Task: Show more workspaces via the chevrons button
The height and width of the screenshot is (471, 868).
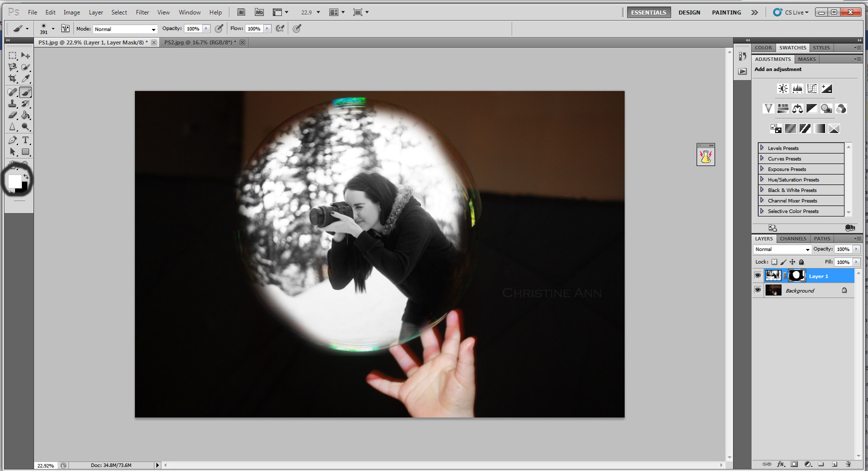Action: 755,12
